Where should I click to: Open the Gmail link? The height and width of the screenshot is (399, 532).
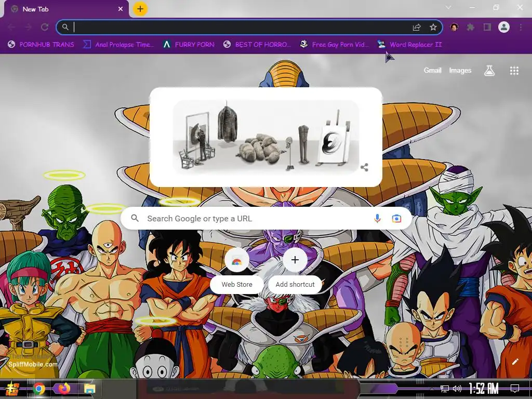tap(432, 70)
